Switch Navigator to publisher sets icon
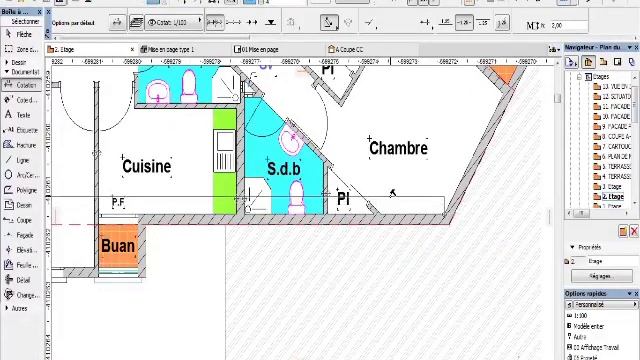 (x=632, y=62)
